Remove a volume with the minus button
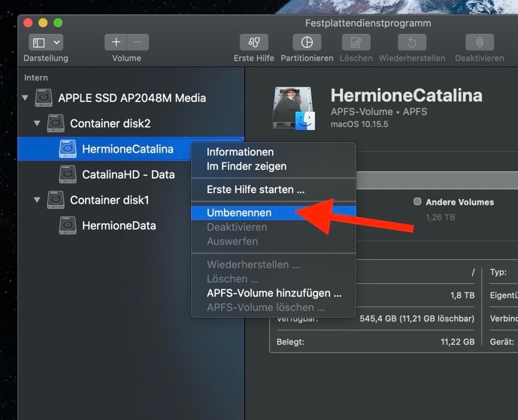 coord(138,43)
